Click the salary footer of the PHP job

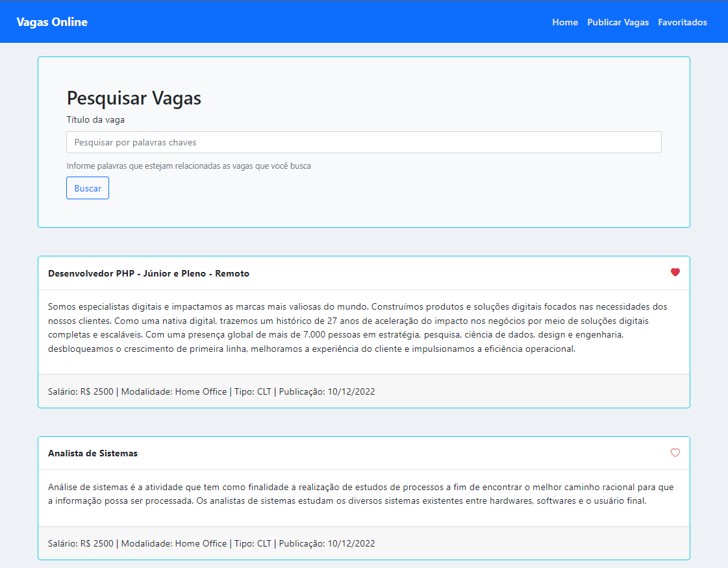click(211, 390)
